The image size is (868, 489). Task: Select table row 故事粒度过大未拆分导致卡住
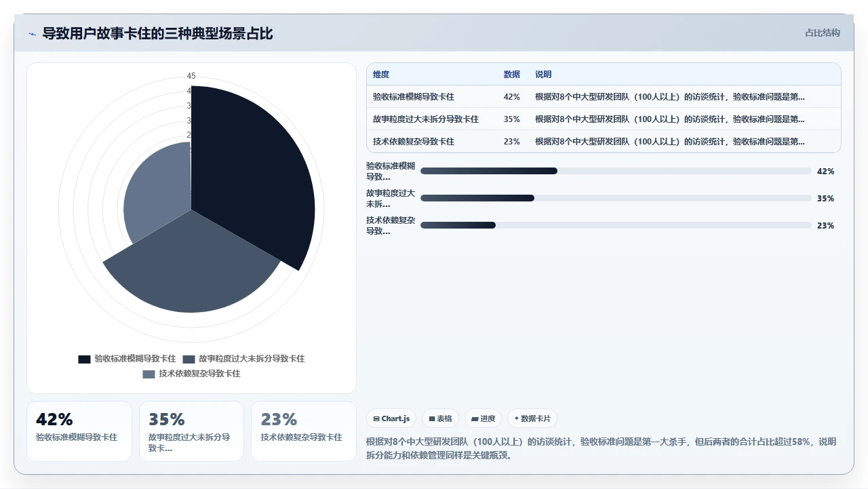tap(604, 119)
